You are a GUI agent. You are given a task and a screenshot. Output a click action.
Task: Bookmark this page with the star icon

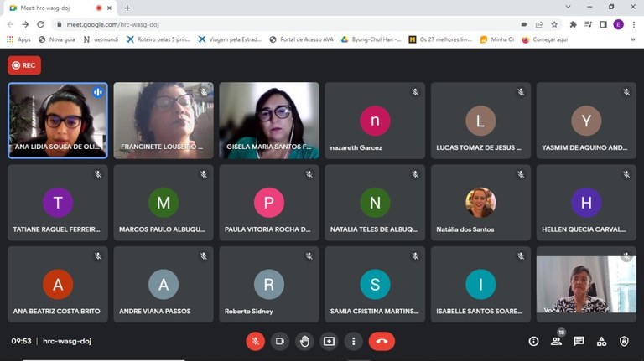tap(554, 24)
